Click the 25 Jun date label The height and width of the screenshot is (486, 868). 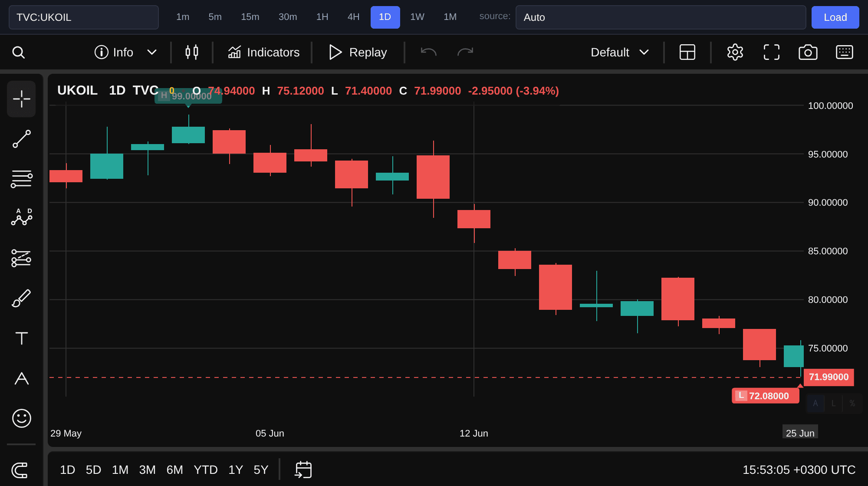tap(800, 433)
